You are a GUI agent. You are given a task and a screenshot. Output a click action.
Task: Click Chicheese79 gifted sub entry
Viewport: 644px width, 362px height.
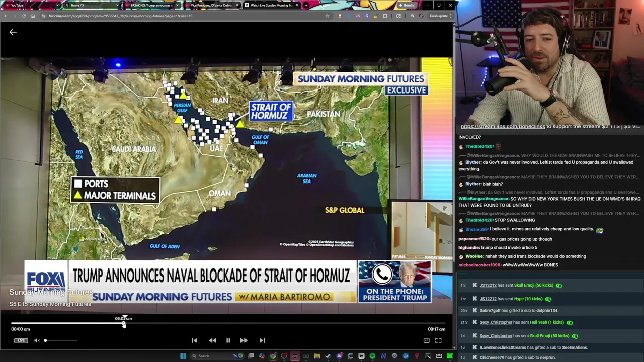click(x=517, y=357)
